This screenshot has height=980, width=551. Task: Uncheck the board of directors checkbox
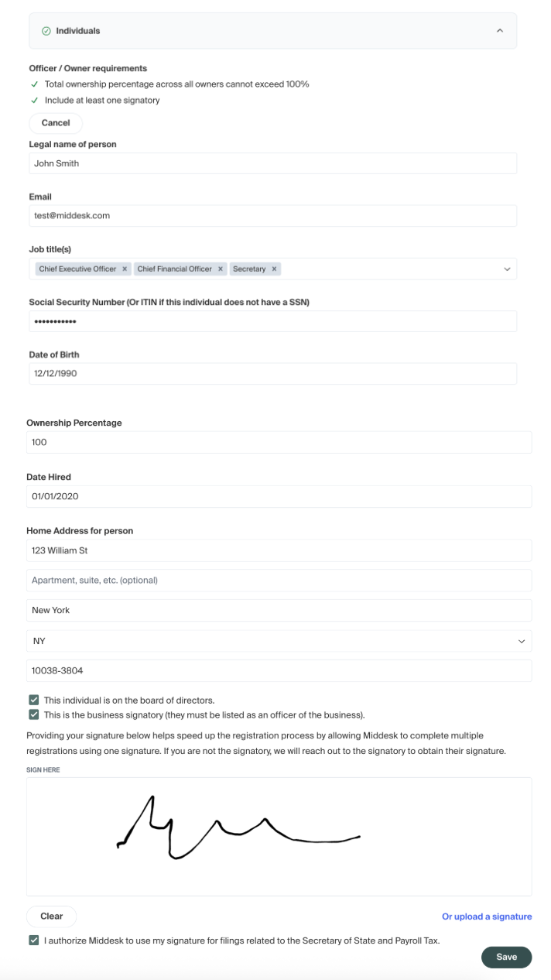(x=34, y=701)
